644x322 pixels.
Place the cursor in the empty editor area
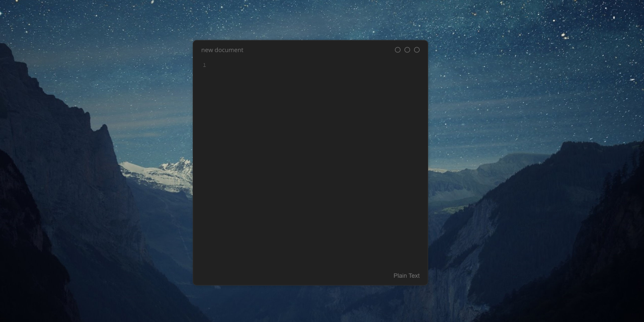coord(302,151)
